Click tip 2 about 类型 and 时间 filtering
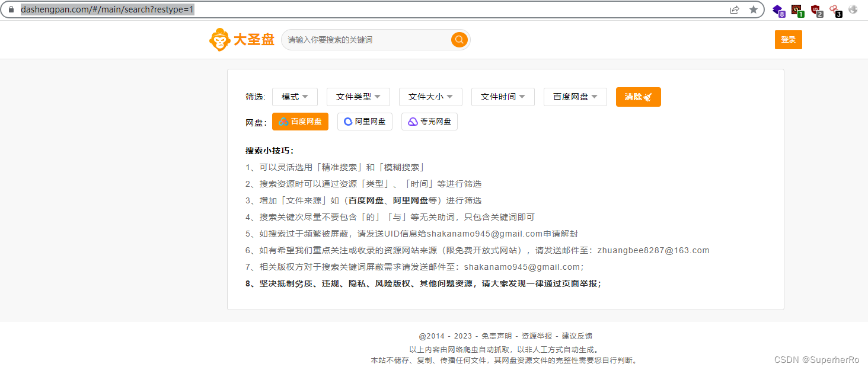 pyautogui.click(x=363, y=184)
